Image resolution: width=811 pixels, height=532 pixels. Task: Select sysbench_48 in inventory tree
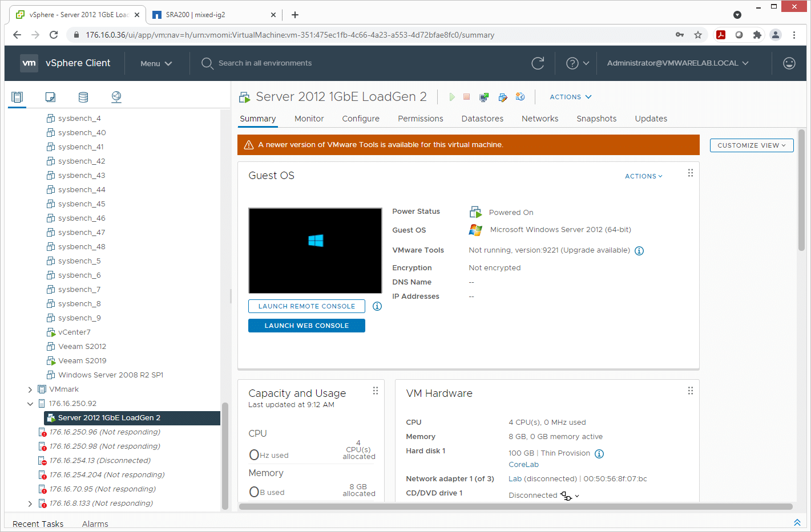(x=82, y=247)
